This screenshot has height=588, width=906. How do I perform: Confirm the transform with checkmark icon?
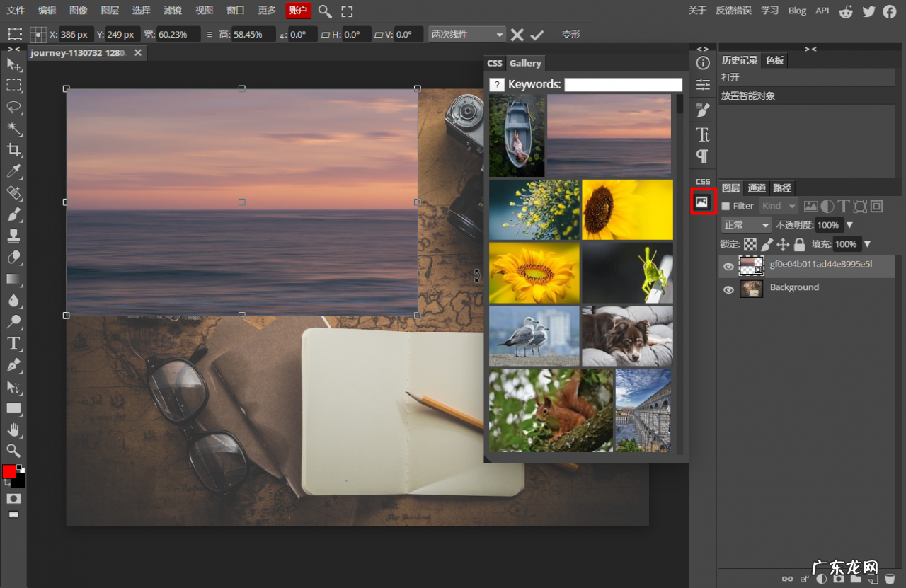537,35
